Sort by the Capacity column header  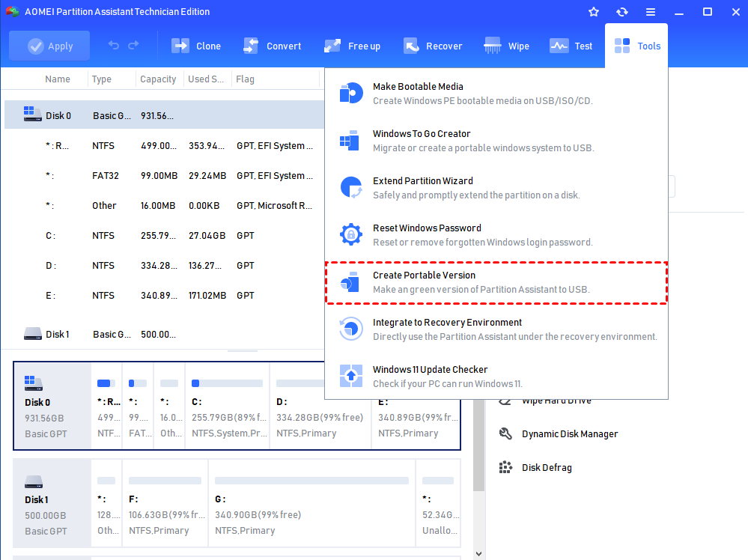tap(158, 79)
